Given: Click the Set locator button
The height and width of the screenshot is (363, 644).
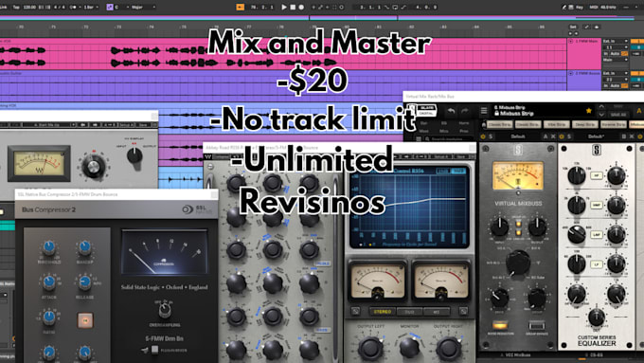Looking at the screenshot, I should (x=573, y=27).
